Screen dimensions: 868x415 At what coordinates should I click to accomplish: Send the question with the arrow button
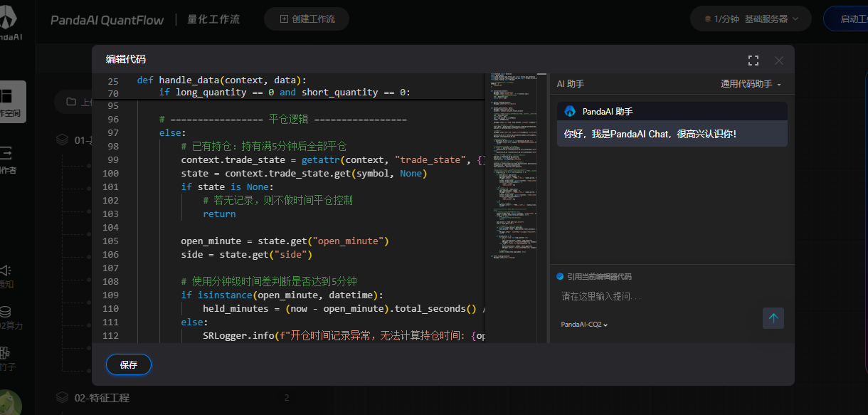pyautogui.click(x=773, y=318)
